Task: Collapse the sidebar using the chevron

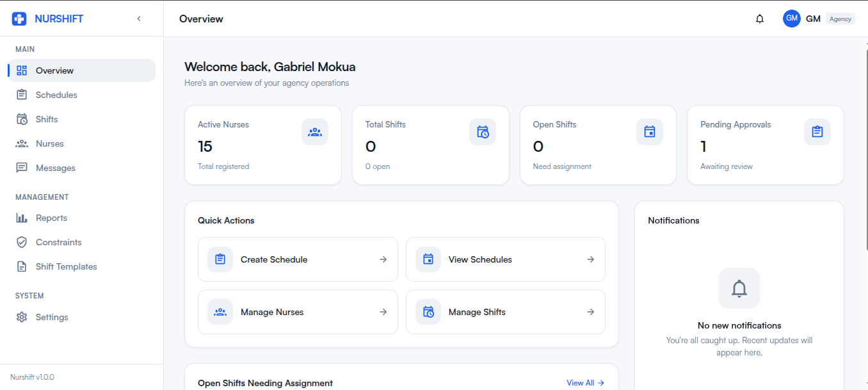Action: pos(139,19)
